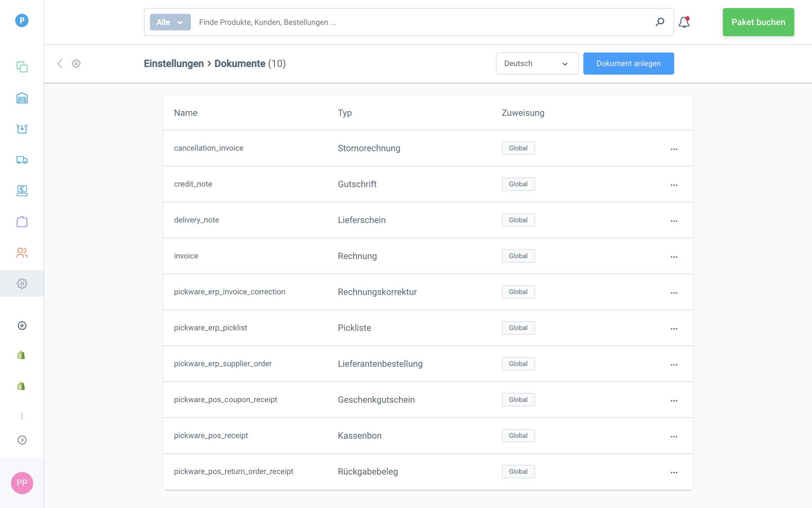This screenshot has width=812, height=508.
Task: Click the delivery truck sidebar icon
Action: point(22,160)
